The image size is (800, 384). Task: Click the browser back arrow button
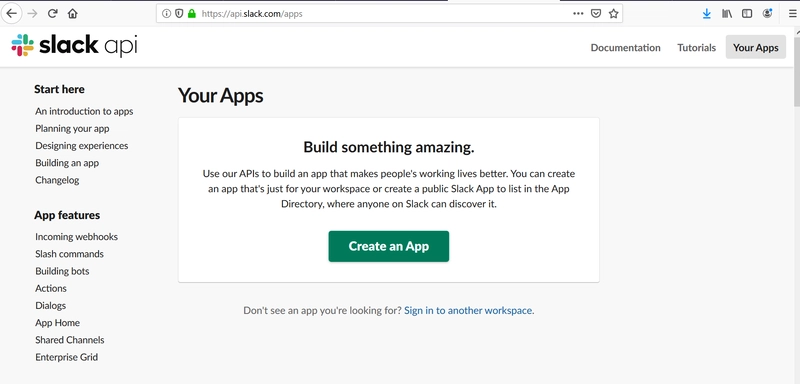click(x=12, y=14)
